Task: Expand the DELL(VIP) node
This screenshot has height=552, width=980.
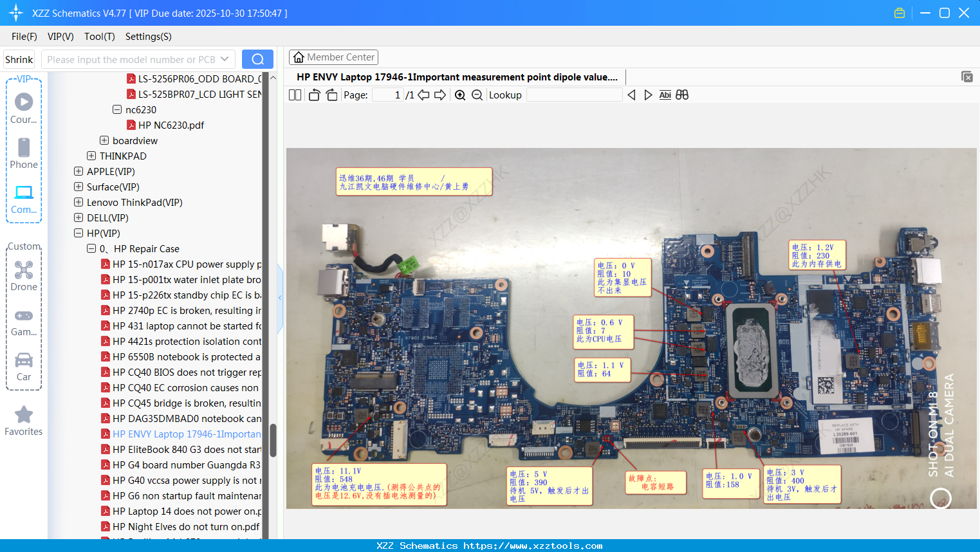Action: tap(79, 217)
